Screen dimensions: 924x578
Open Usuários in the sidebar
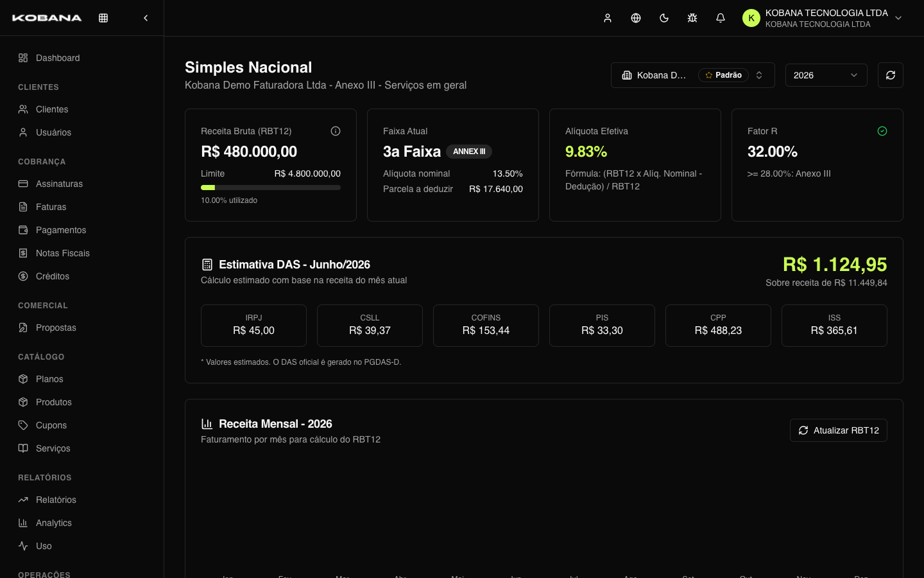pos(81,132)
